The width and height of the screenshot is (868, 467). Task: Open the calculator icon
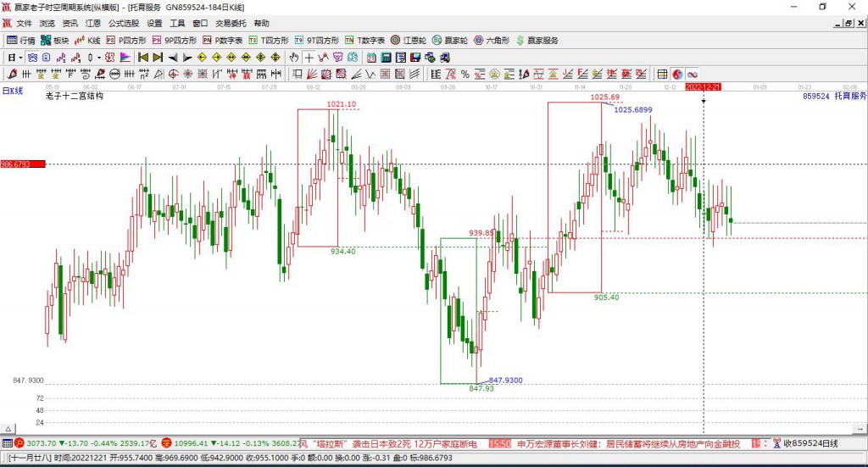(387, 57)
